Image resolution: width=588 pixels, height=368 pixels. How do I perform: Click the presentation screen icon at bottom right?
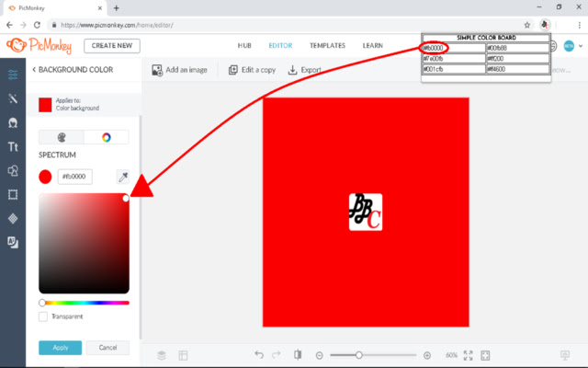(x=565, y=355)
